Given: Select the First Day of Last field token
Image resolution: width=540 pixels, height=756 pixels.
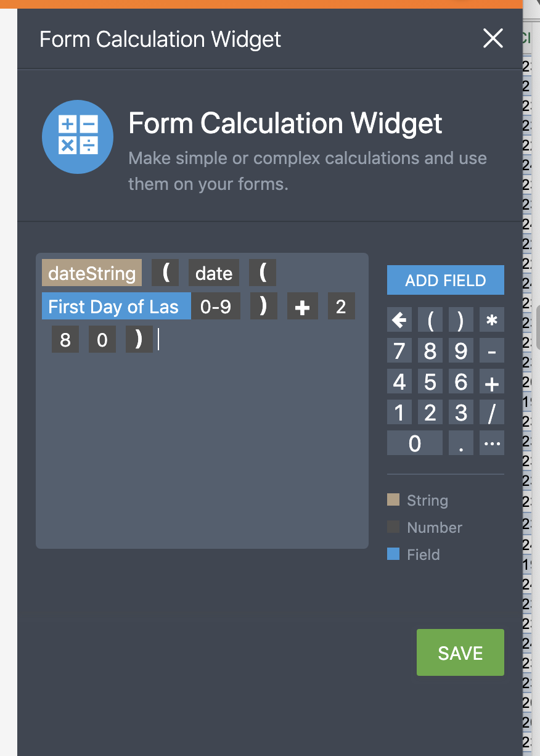Looking at the screenshot, I should 115,306.
